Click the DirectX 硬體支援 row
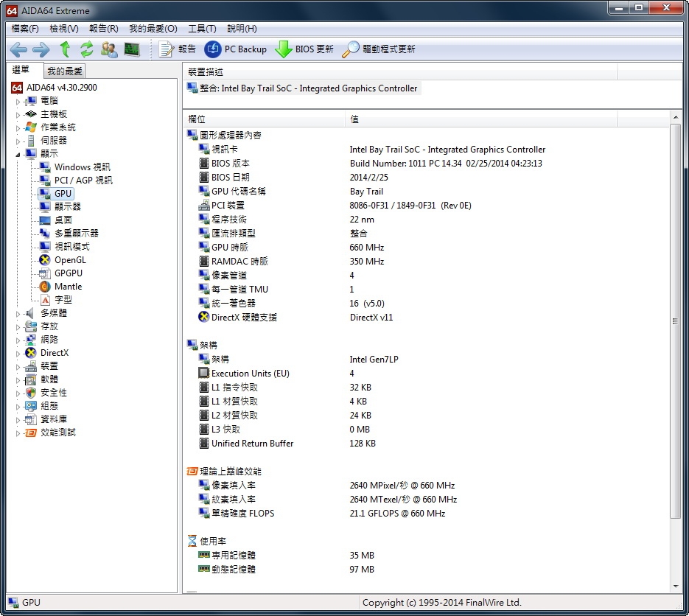 click(x=426, y=318)
